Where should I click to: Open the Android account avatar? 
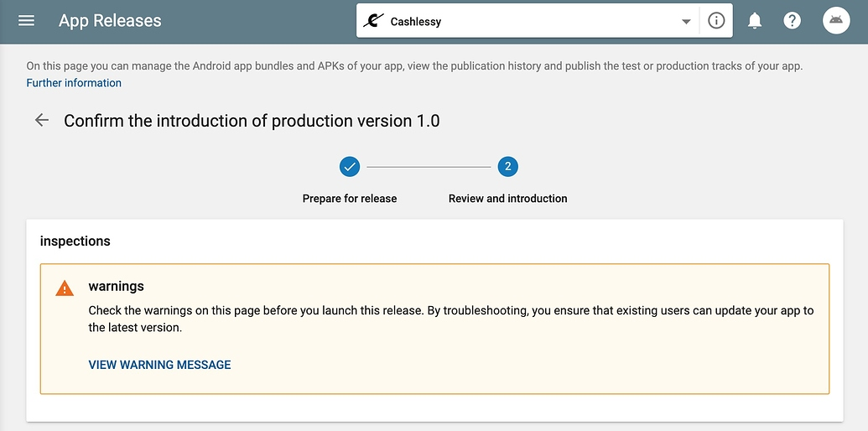click(836, 21)
